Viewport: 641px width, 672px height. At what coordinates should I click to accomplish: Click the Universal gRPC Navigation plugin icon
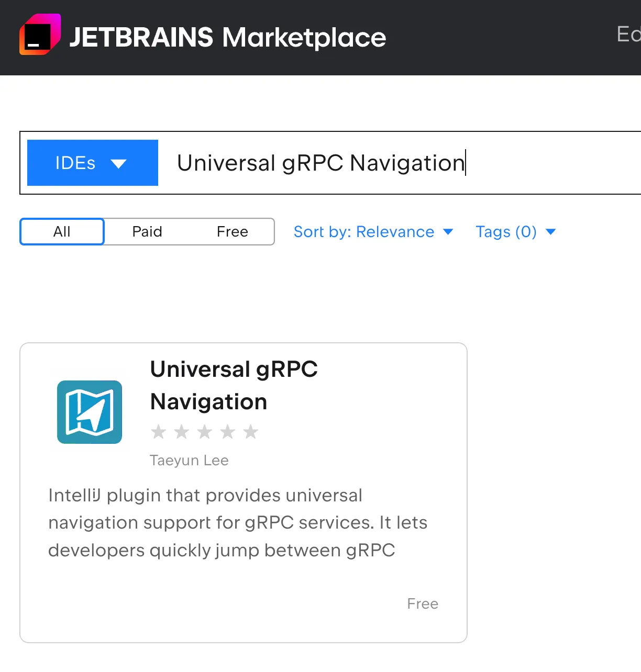pyautogui.click(x=90, y=412)
